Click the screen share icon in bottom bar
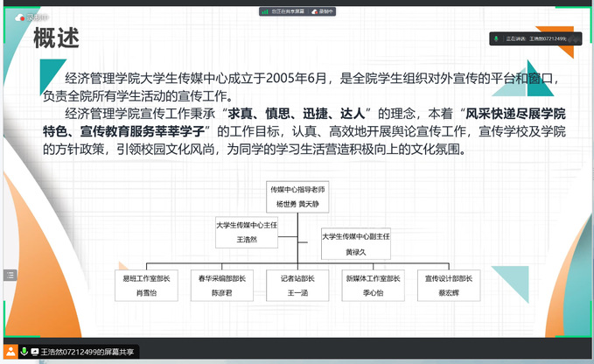 [35, 351]
